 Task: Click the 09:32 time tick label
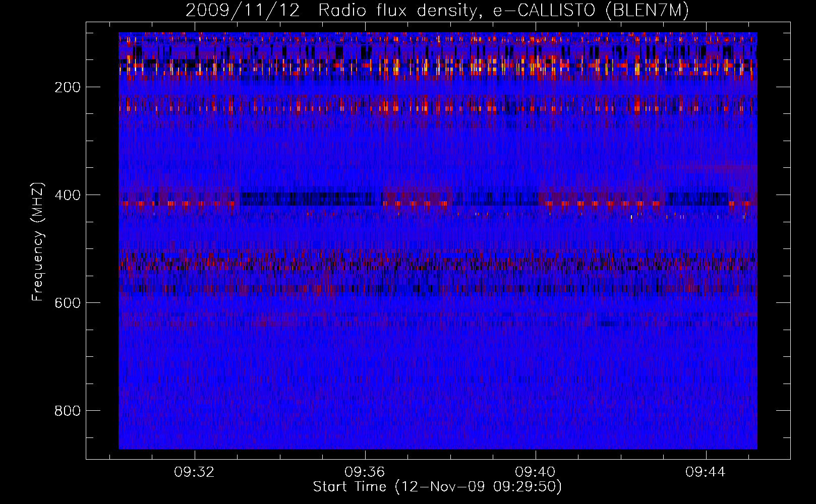click(x=194, y=472)
